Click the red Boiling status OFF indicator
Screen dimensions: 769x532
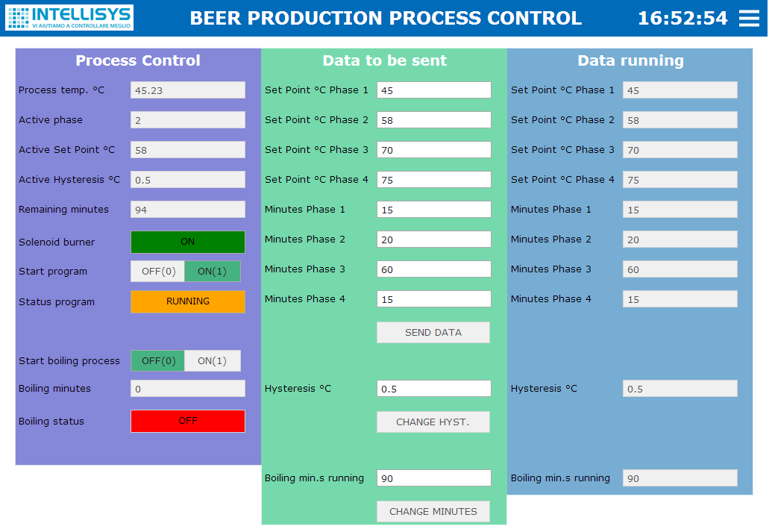pyautogui.click(x=187, y=421)
